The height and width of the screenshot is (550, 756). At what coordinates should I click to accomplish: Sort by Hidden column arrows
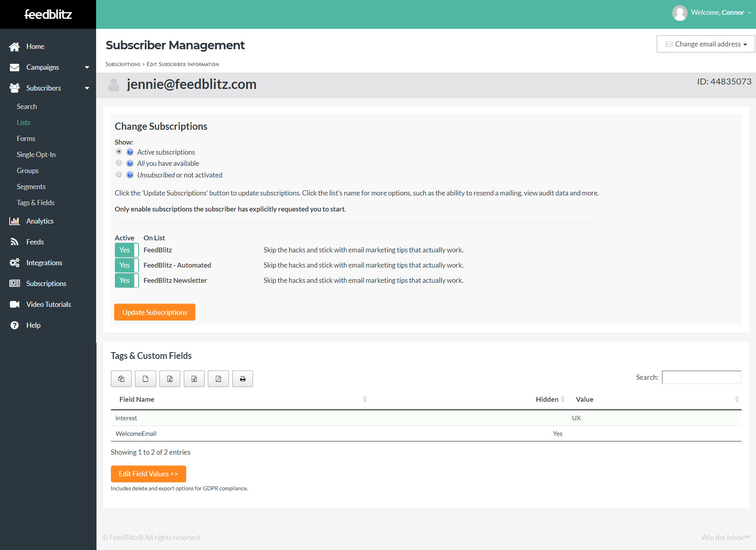563,399
